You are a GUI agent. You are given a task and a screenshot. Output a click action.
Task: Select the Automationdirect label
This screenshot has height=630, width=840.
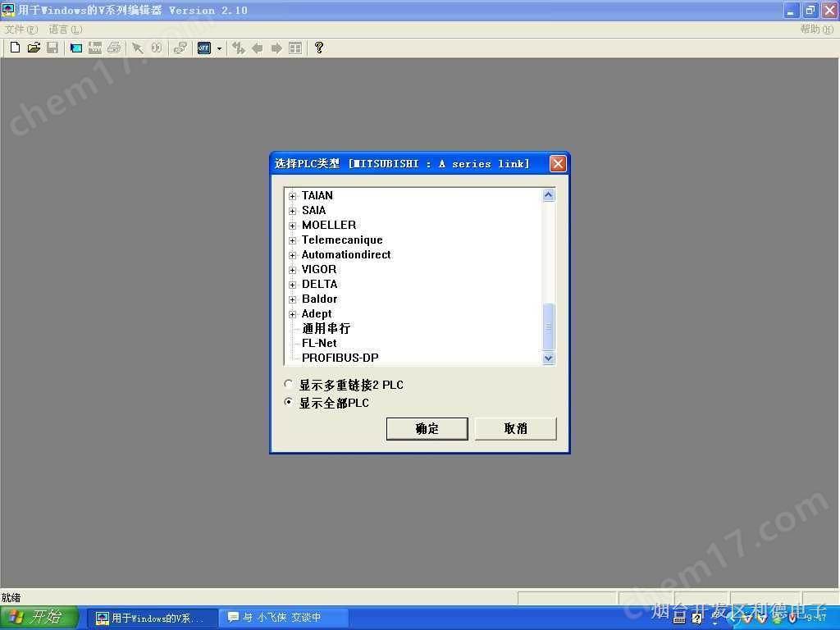(346, 254)
